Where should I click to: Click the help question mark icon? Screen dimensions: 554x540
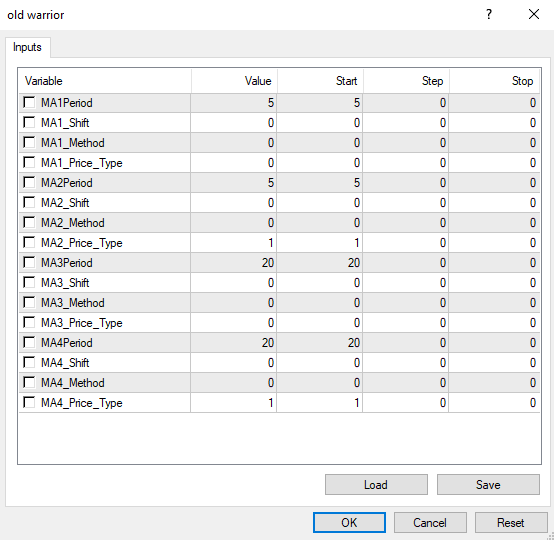489,14
